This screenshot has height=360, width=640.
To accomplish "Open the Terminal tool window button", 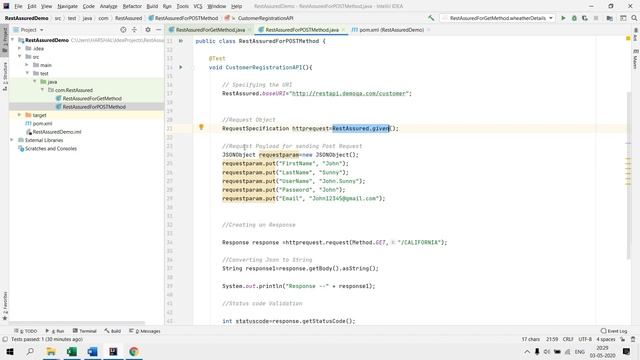I will point(84,331).
